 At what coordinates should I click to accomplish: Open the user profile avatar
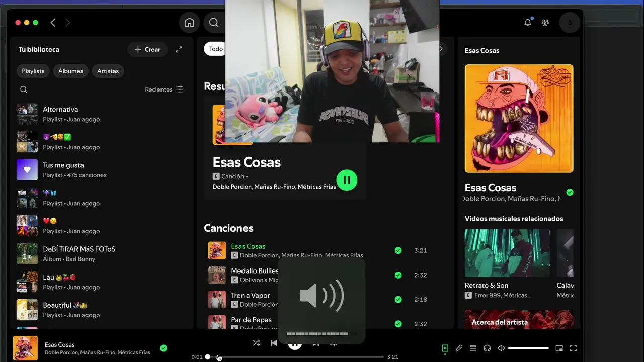pos(570,23)
